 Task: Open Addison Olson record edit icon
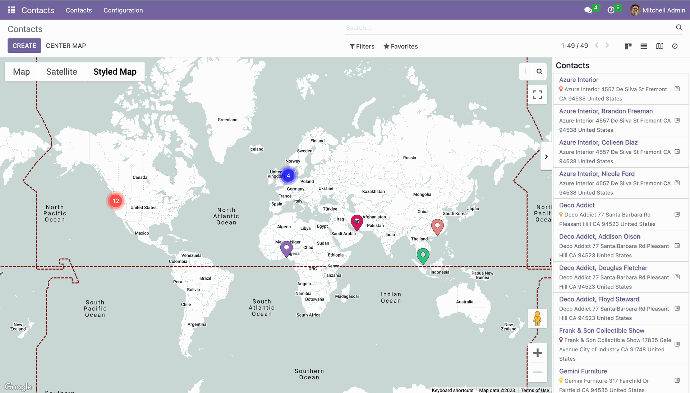(x=677, y=246)
